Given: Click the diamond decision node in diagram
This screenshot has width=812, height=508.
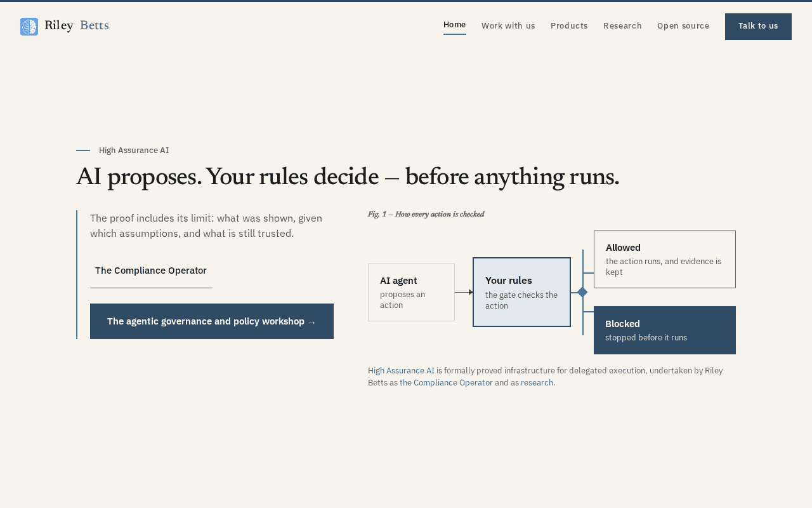Looking at the screenshot, I should (x=582, y=292).
